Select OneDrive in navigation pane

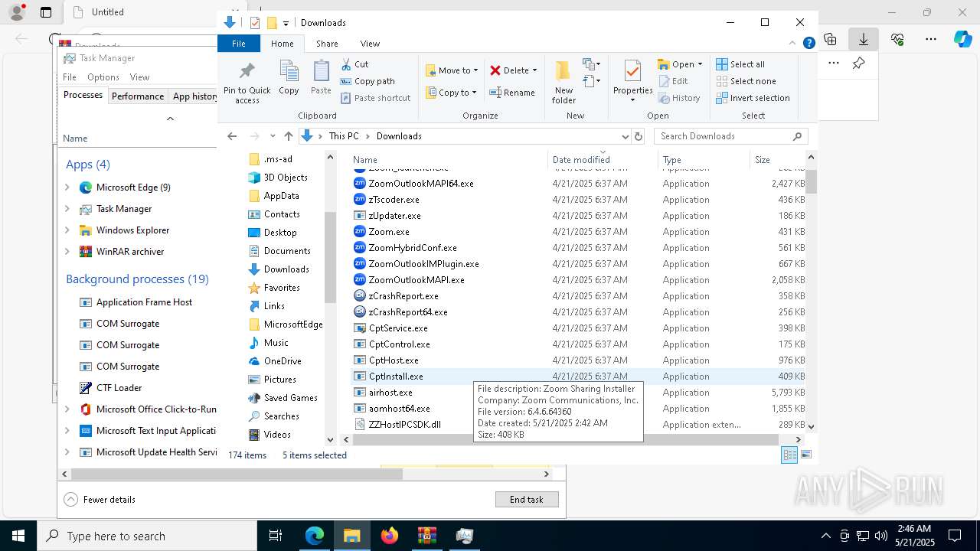(283, 361)
